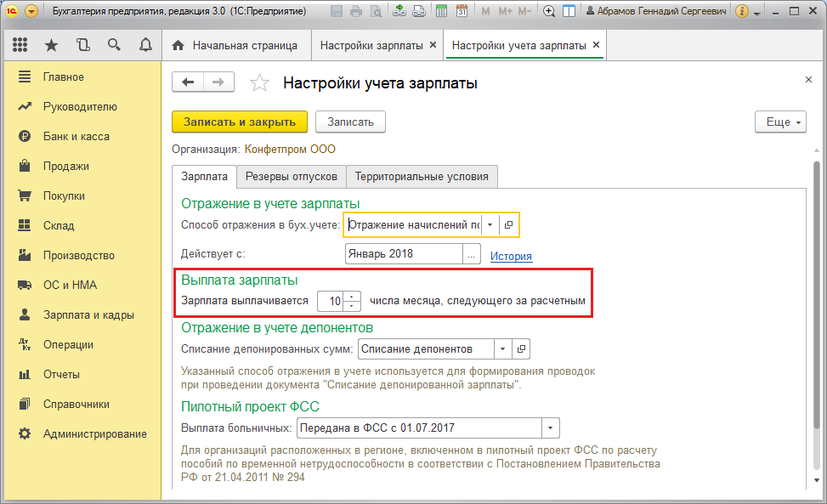
Task: Open Операции section in sidebar
Action: point(82,345)
